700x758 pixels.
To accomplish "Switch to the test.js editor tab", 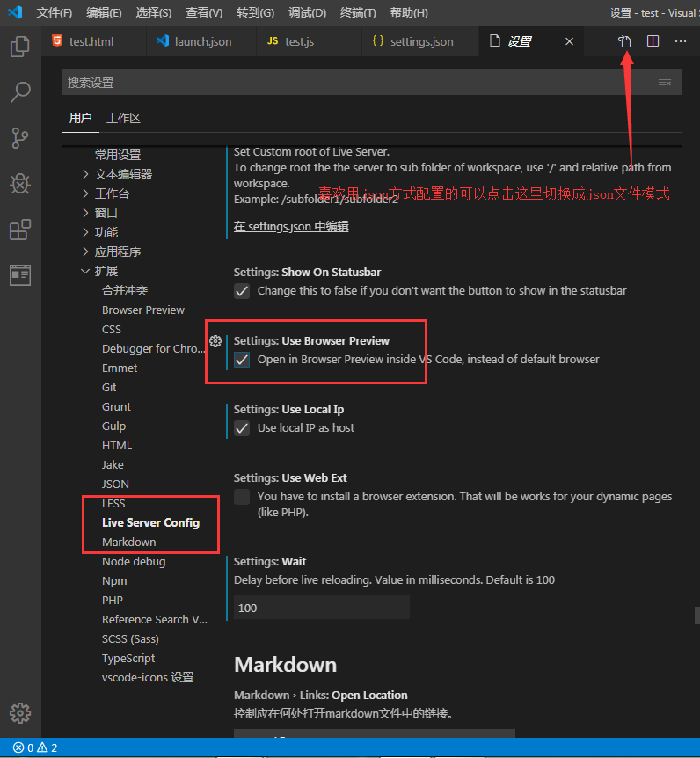I will tap(310, 41).
